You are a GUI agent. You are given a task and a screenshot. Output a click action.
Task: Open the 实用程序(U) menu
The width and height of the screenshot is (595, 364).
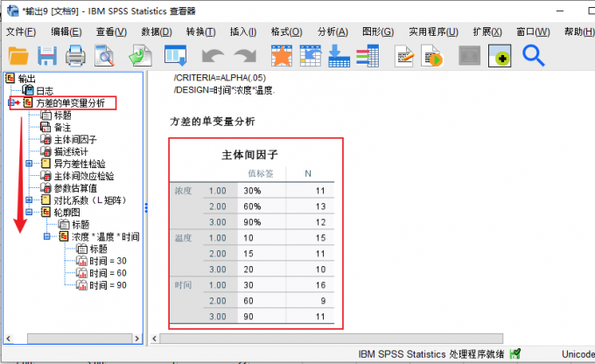(x=433, y=31)
